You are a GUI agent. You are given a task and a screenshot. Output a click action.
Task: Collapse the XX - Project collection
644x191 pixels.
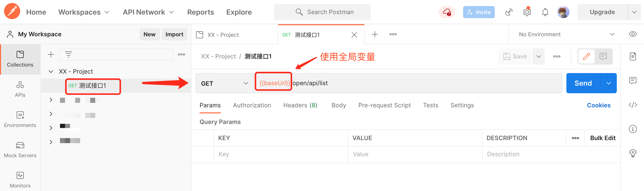[51, 72]
